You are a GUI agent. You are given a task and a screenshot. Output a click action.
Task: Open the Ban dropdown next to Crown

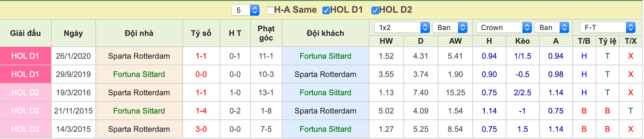coord(552,27)
